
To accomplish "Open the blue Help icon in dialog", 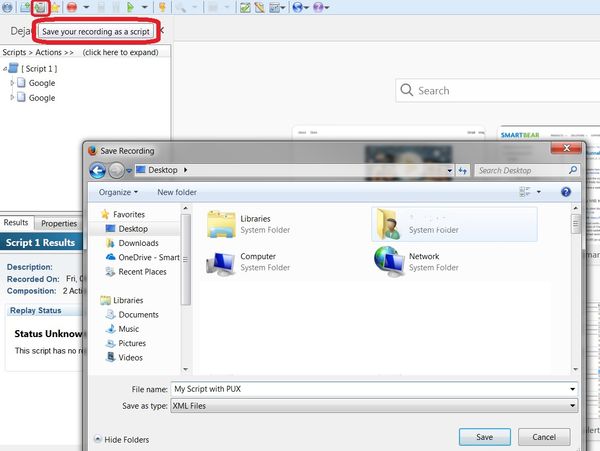I will click(x=565, y=191).
